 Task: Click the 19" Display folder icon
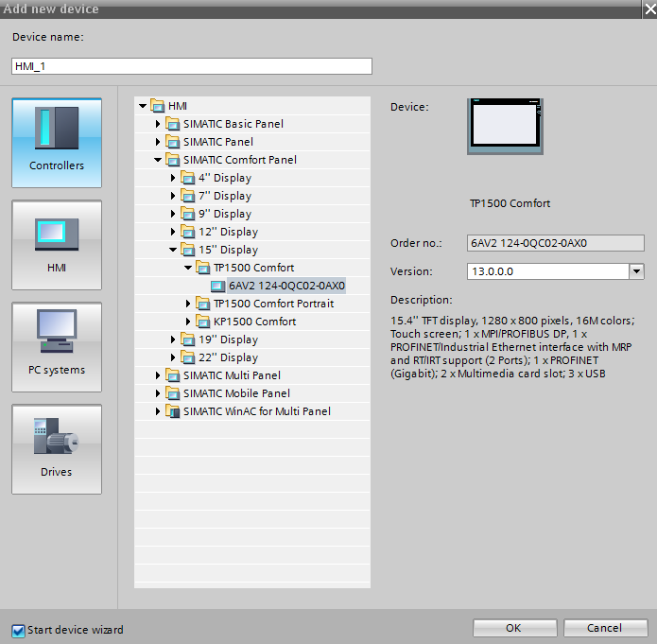(188, 339)
